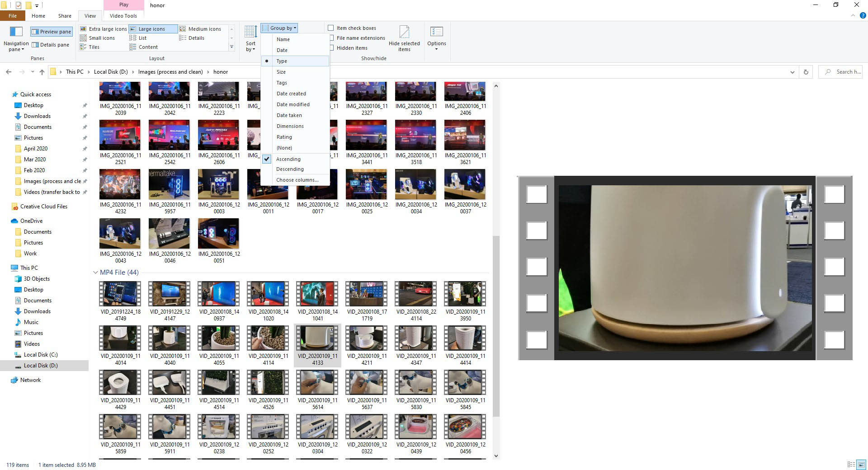Open address bar history dropdown

[792, 72]
